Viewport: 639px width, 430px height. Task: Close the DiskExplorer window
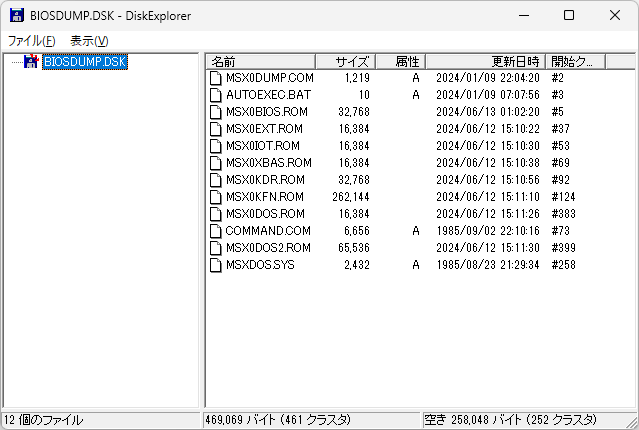pyautogui.click(x=615, y=15)
